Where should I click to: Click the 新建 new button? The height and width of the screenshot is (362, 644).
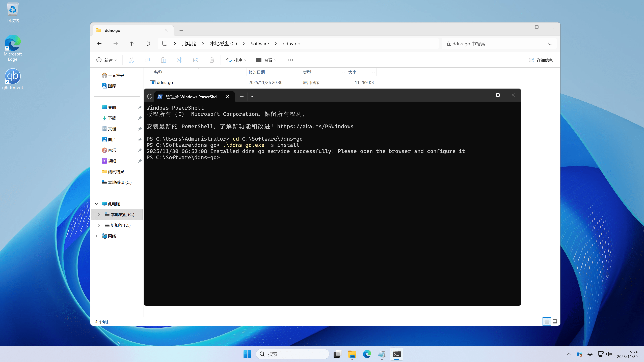[x=106, y=60]
